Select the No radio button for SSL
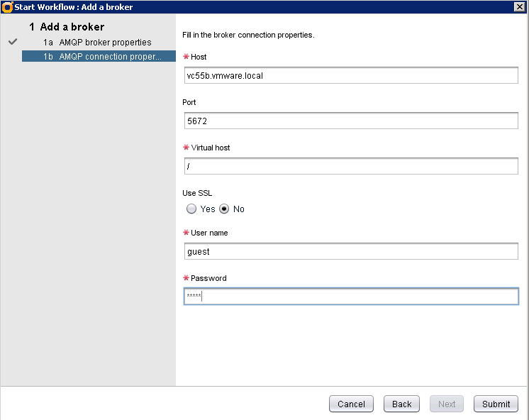Image resolution: width=529 pixels, height=420 pixels. point(224,209)
